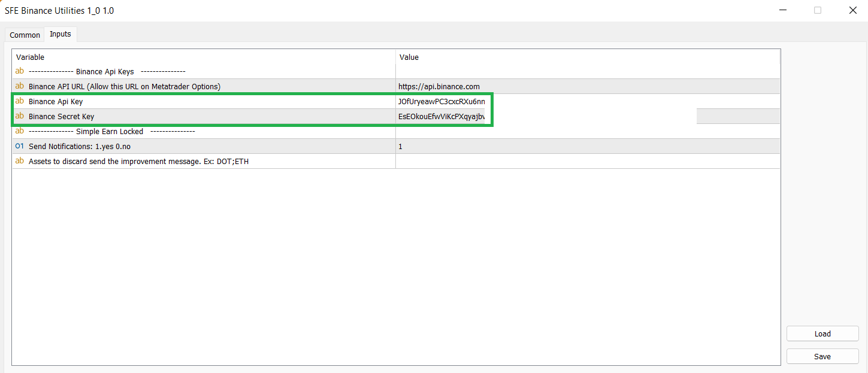
Task: Click the Save button
Action: (822, 356)
